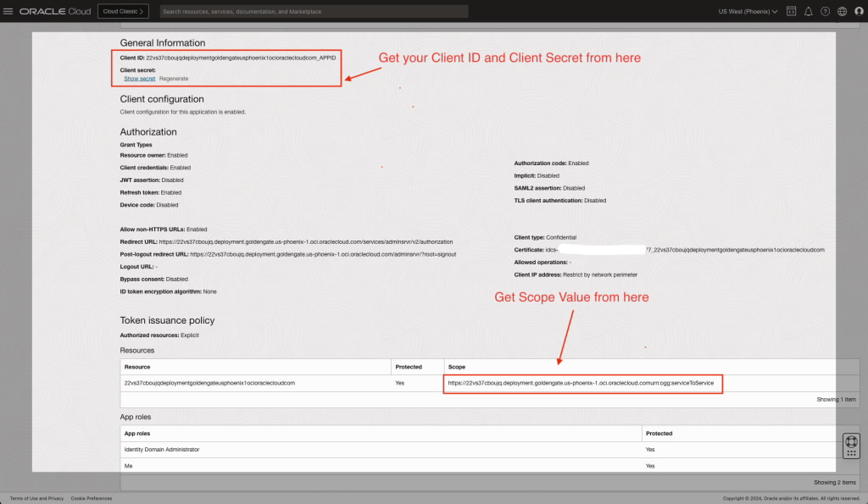Screen dimensions: 868x504
Task: Click the developer console icon in top bar
Action: [791, 11]
